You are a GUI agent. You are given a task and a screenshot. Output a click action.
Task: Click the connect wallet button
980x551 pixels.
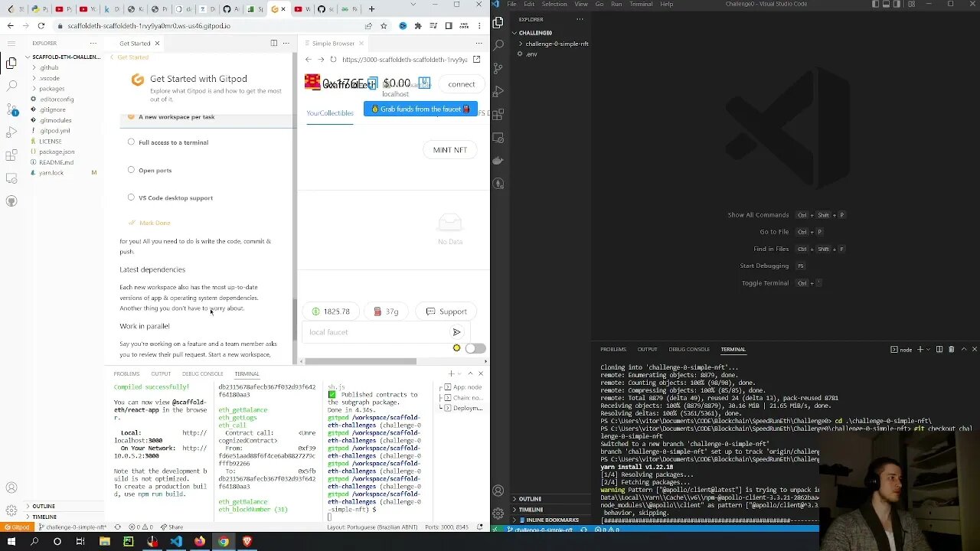[x=462, y=84]
